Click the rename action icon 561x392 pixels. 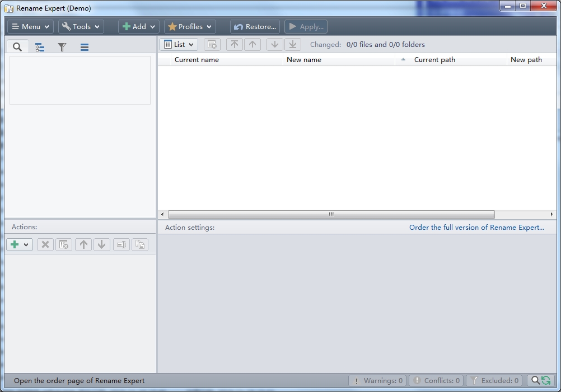pos(121,245)
